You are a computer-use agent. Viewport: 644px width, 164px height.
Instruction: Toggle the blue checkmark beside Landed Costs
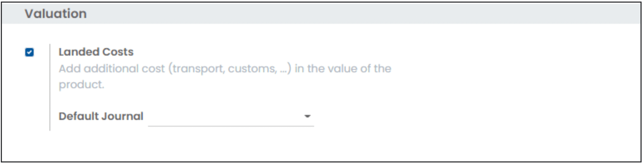29,52
